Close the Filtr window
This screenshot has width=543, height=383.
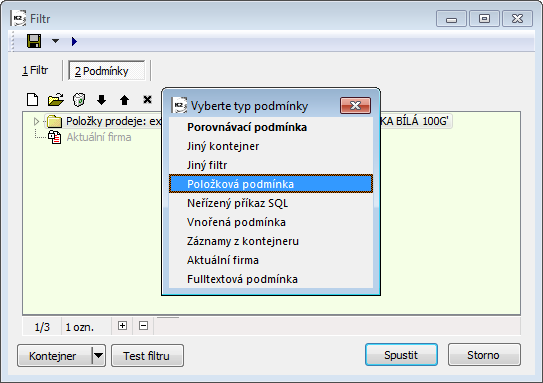pyautogui.click(x=517, y=19)
